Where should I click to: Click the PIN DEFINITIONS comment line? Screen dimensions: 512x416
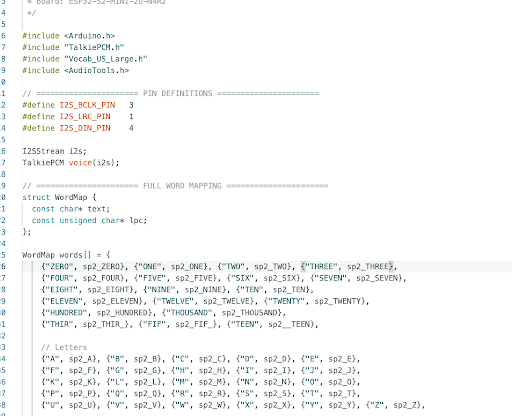pos(171,93)
